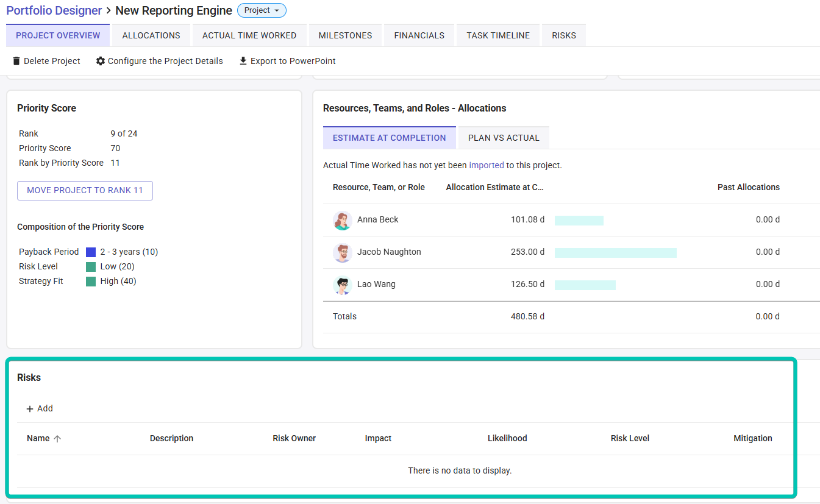The width and height of the screenshot is (820, 504).
Task: Open the Task Timeline tab
Action: tap(498, 35)
